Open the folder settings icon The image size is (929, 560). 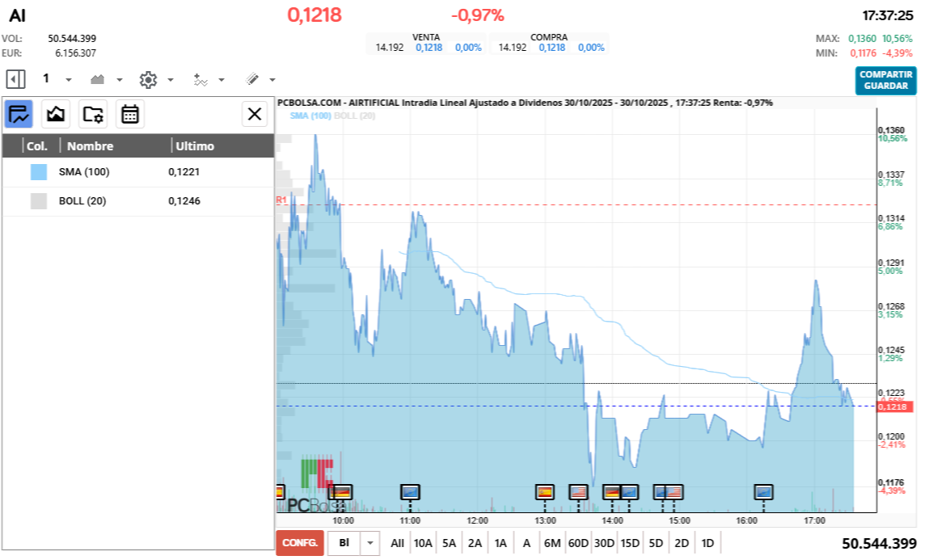tap(93, 115)
